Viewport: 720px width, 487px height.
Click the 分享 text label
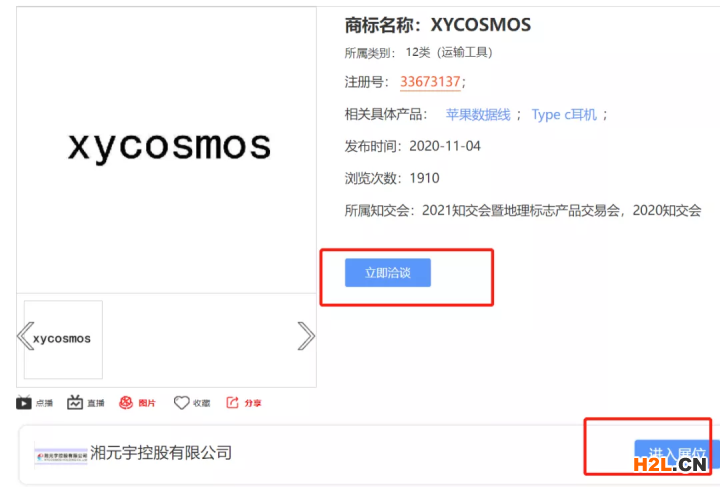253,403
